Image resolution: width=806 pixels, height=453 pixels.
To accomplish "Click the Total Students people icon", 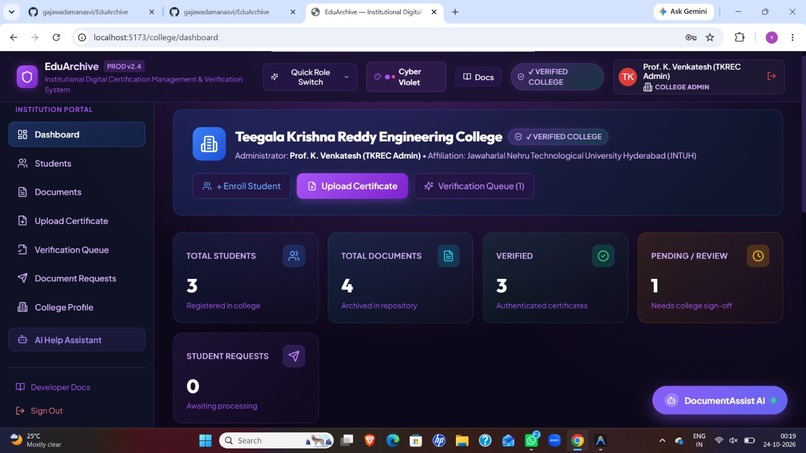I will click(x=294, y=256).
